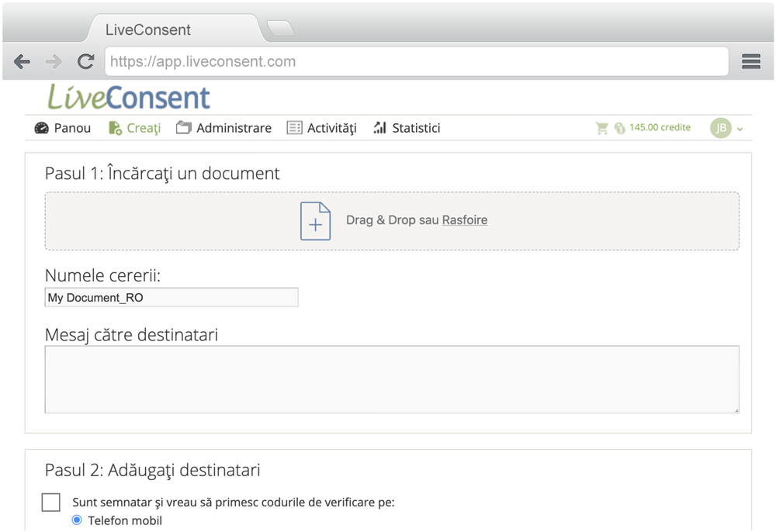Click the browser back arrow
Viewport: 776px width, 532px height.
[22, 62]
